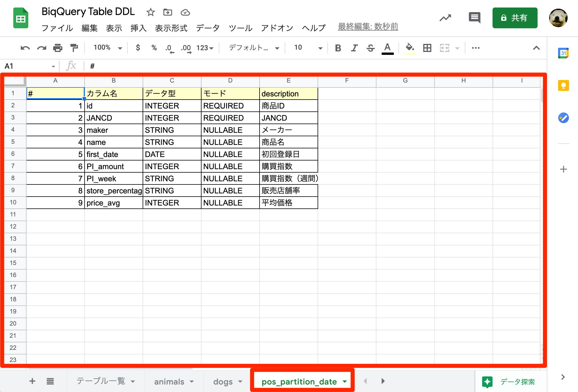Image resolution: width=578 pixels, height=392 pixels.
Task: Open the fill color picker
Action: [410, 48]
